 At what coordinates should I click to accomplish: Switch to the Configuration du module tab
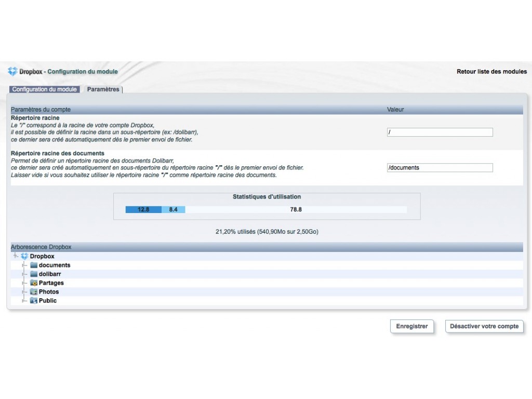[x=45, y=89]
